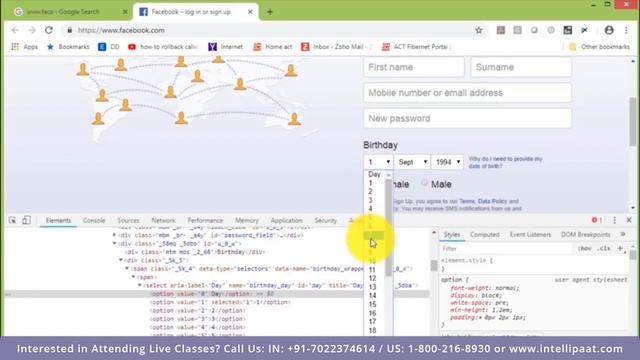The width and height of the screenshot is (640, 360).
Task: Switch to the Sources tab
Action: point(128,220)
